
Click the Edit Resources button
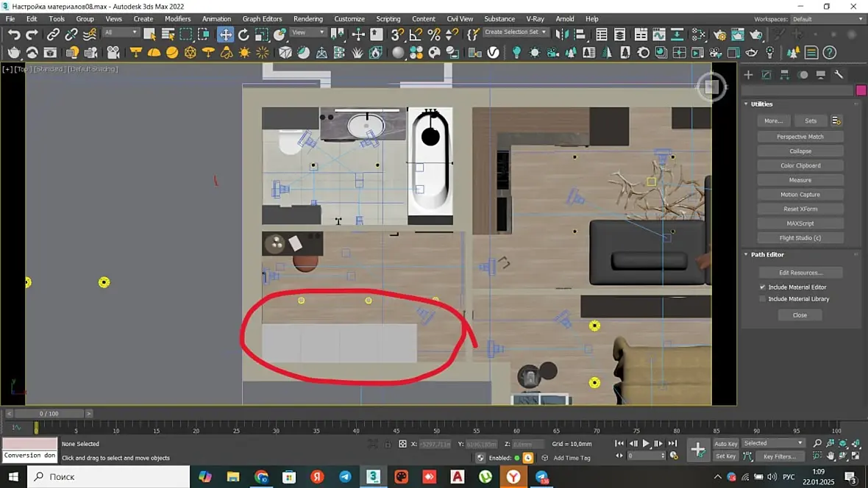click(800, 273)
